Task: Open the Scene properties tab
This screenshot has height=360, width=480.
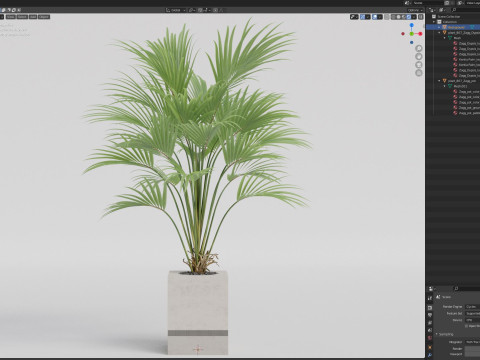Action: click(x=430, y=331)
